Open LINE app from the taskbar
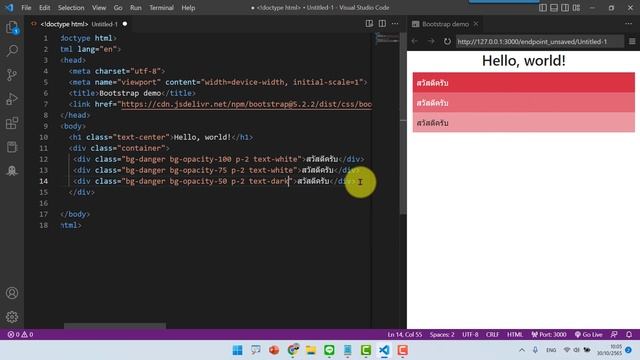The image size is (640, 360). pos(329,350)
